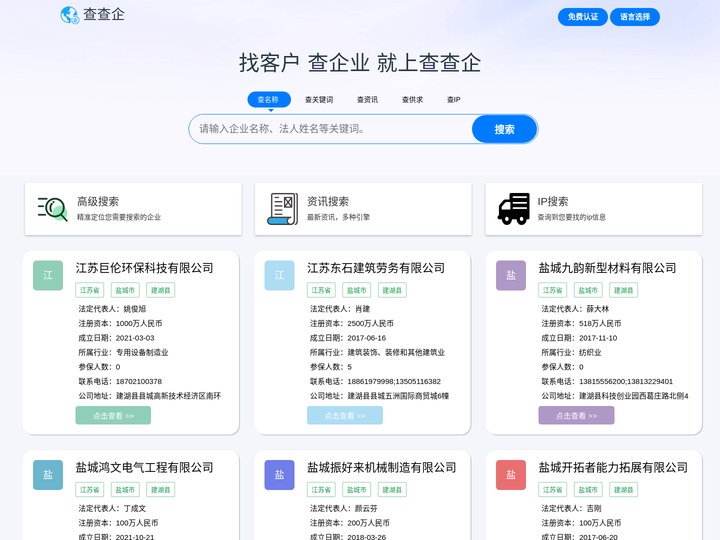The height and width of the screenshot is (540, 720).
Task: Click 江苏省 tag on 江苏巨伦环保科技 card
Action: (x=90, y=290)
